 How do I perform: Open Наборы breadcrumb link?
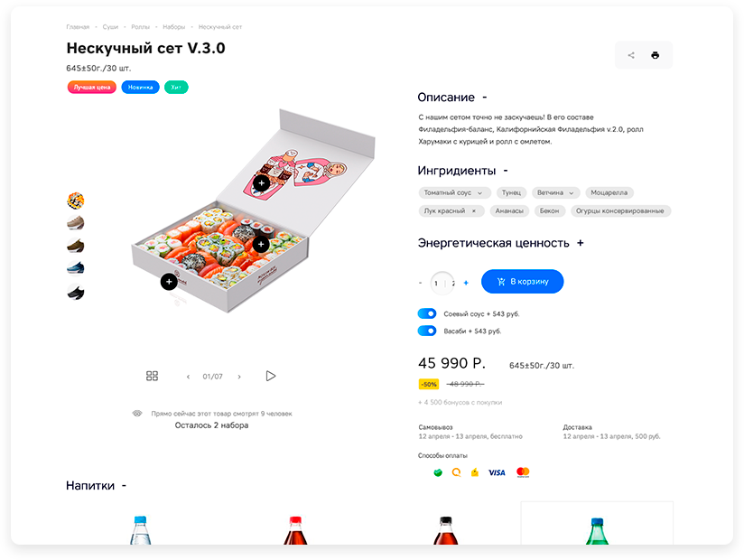tap(173, 27)
